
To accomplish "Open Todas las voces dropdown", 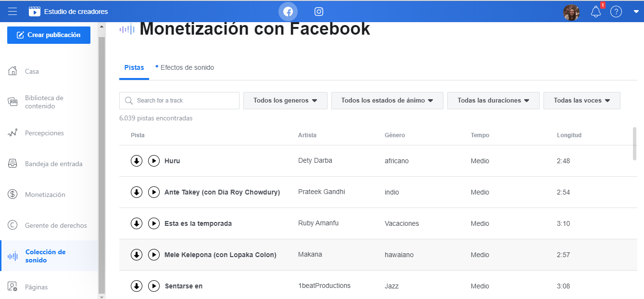I will coord(582,101).
